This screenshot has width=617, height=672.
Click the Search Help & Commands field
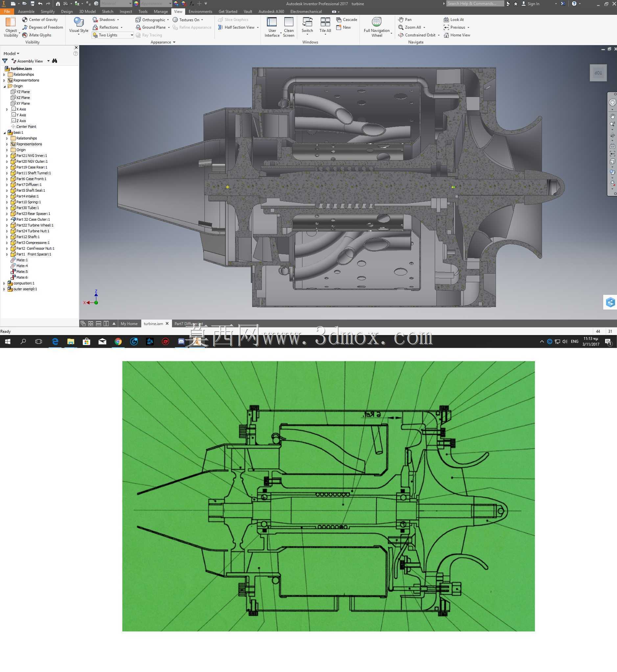coord(475,4)
